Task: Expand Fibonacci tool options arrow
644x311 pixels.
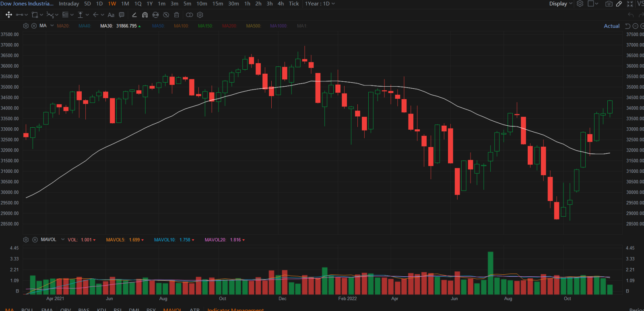Action: click(72, 15)
